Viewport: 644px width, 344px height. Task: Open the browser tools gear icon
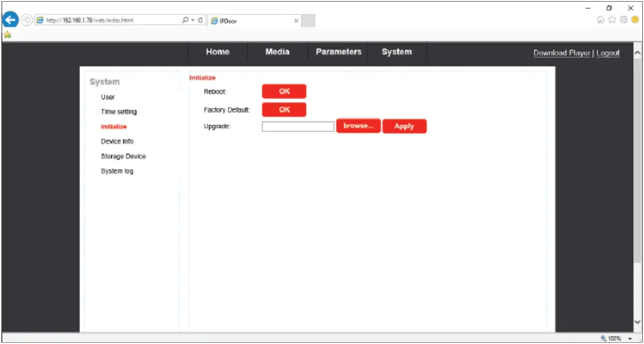[x=623, y=19]
